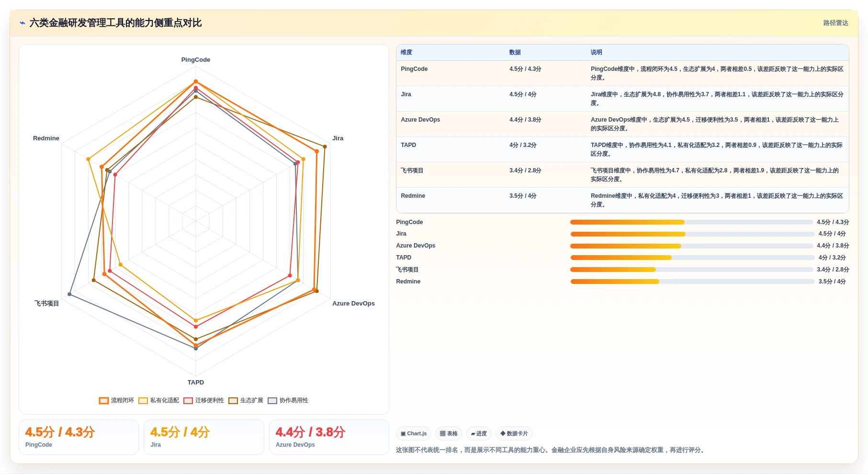Click the 飞书项目 radar axis label
This screenshot has width=868, height=474.
(46, 304)
